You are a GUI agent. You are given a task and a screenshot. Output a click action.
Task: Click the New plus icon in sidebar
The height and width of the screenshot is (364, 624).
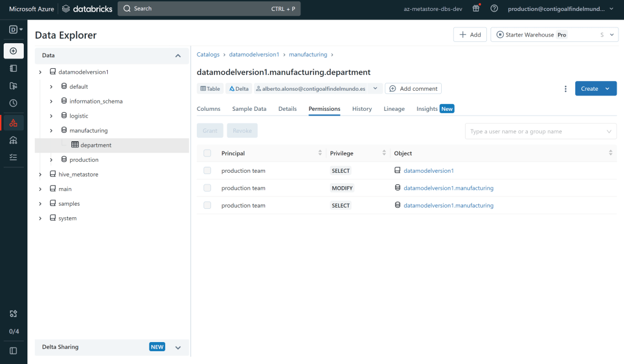tap(13, 51)
